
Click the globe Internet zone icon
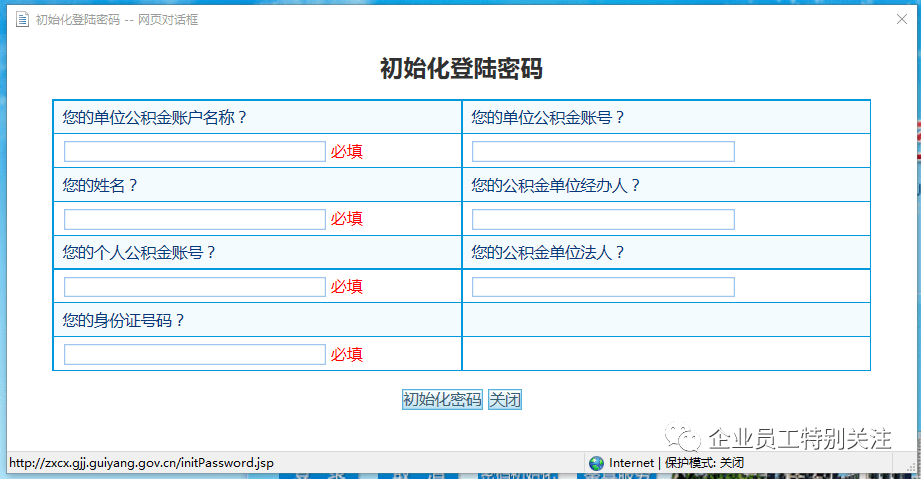(597, 463)
